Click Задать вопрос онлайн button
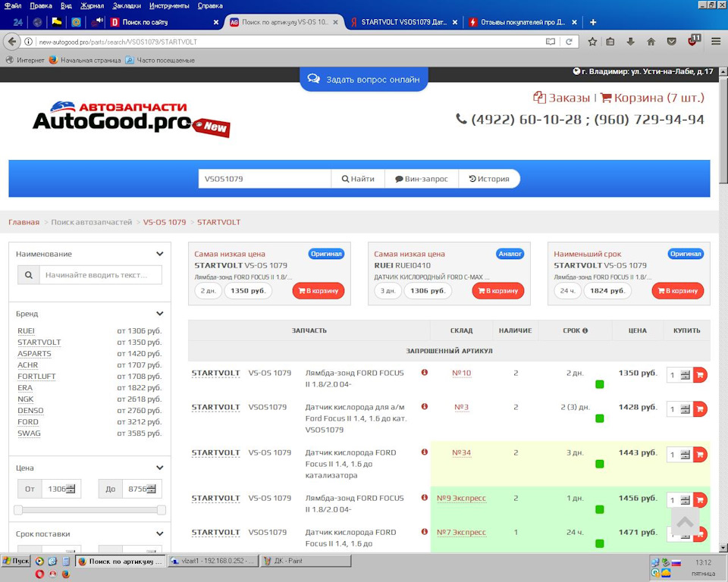The width and height of the screenshot is (728, 582). click(363, 79)
